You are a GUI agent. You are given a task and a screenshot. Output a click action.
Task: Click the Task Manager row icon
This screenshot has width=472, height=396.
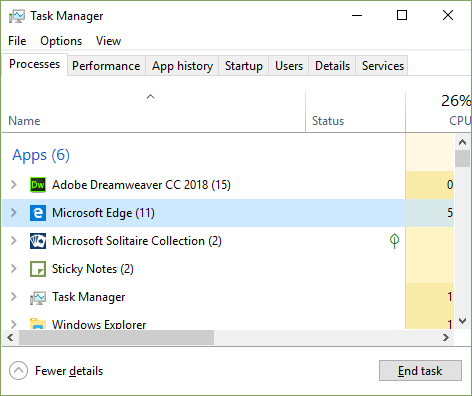tap(38, 297)
